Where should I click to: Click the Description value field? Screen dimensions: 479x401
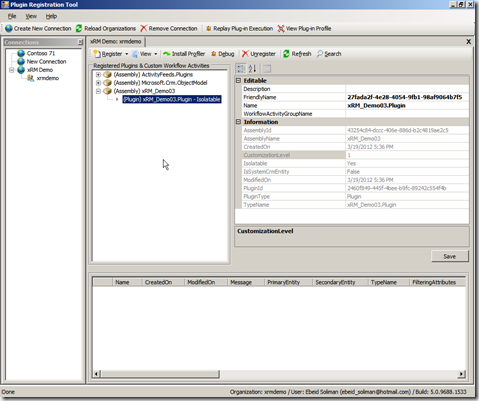tap(407, 89)
